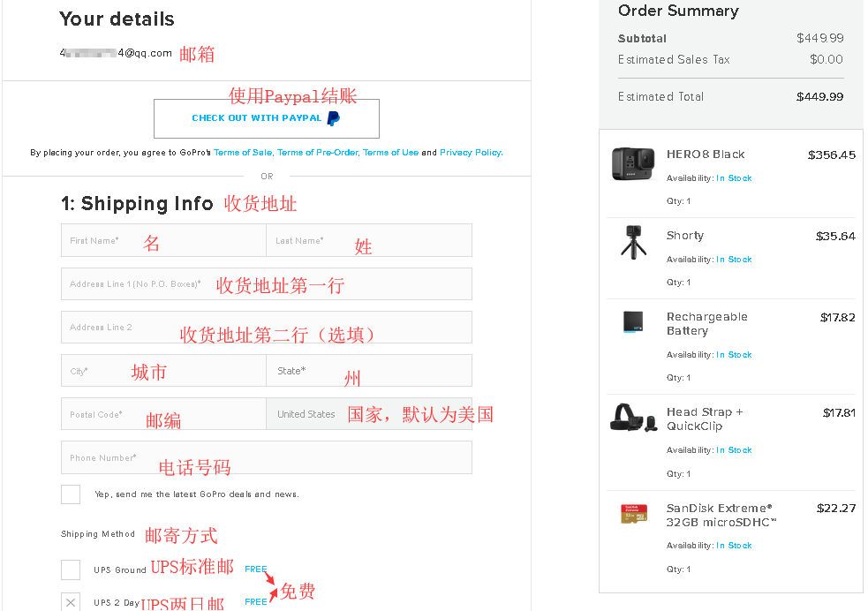The height and width of the screenshot is (611, 868).
Task: Click the Rechargeable Battery price $17.82
Action: pos(838,318)
